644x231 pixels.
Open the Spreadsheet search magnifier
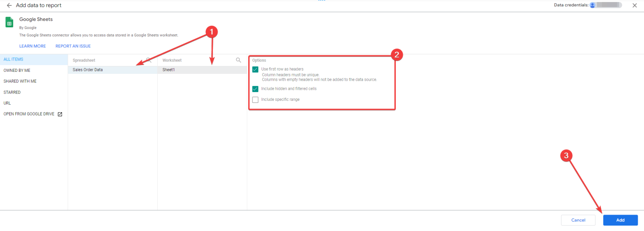[148, 60]
